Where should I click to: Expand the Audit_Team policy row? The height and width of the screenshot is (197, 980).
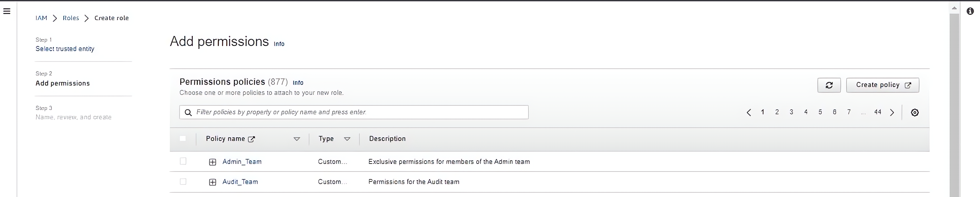[213, 183]
